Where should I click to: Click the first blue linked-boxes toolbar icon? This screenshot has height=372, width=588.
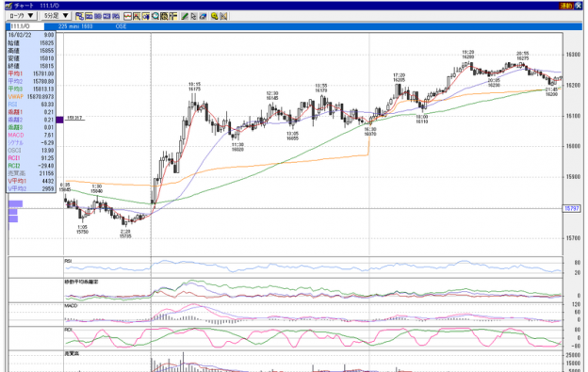click(x=79, y=16)
